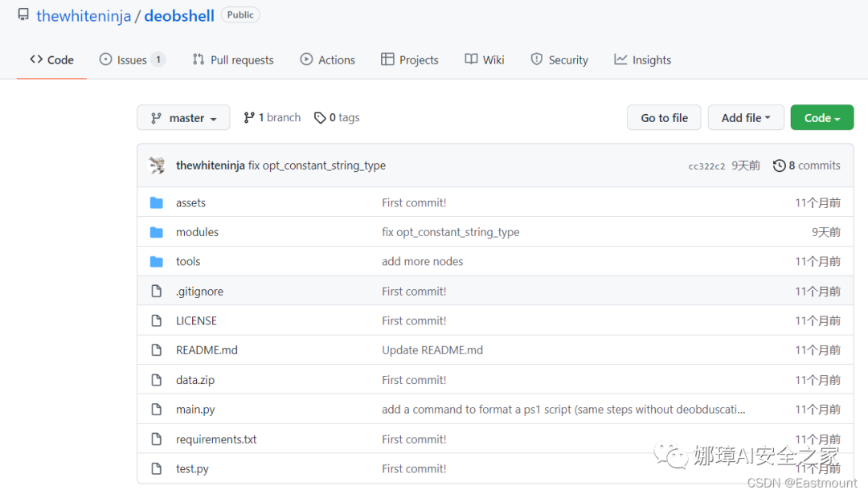The image size is (868, 494).
Task: Click the Go to file button
Action: click(x=664, y=118)
